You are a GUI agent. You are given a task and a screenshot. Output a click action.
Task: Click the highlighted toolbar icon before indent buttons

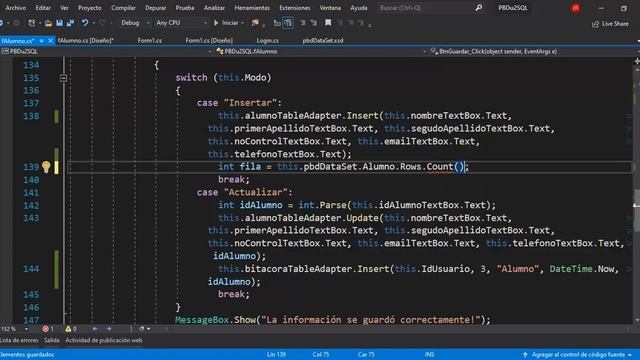pyautogui.click(x=288, y=23)
